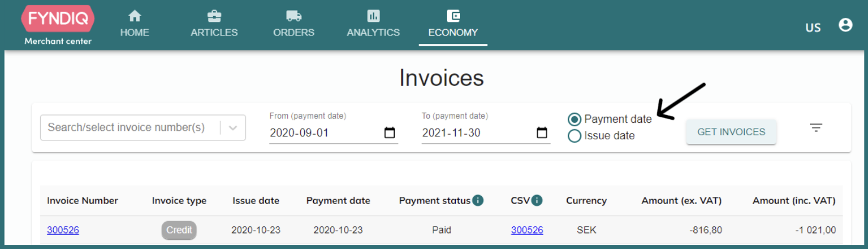The image size is (868, 249).
Task: Click the To payment date field
Action: pos(486,133)
